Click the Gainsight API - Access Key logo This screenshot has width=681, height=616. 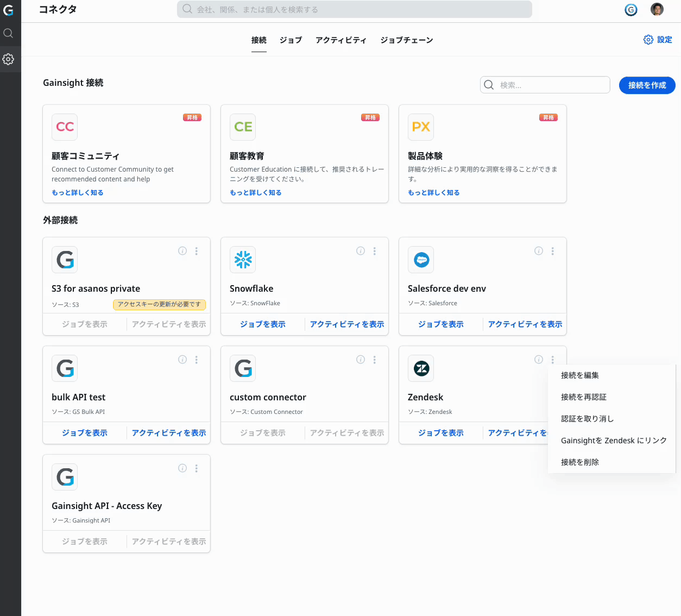pos(65,477)
